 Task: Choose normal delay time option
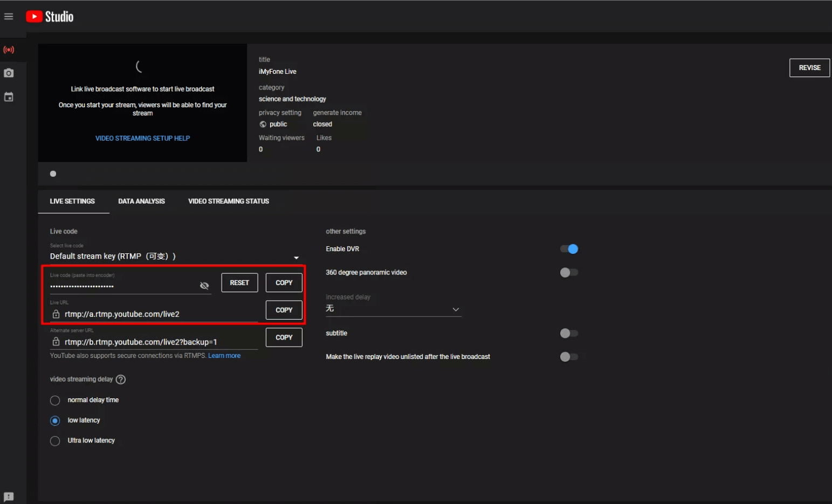(x=55, y=401)
